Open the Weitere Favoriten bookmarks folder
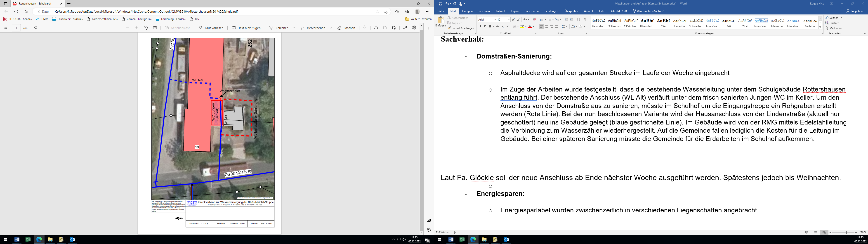The width and height of the screenshot is (868, 244). coord(418,19)
